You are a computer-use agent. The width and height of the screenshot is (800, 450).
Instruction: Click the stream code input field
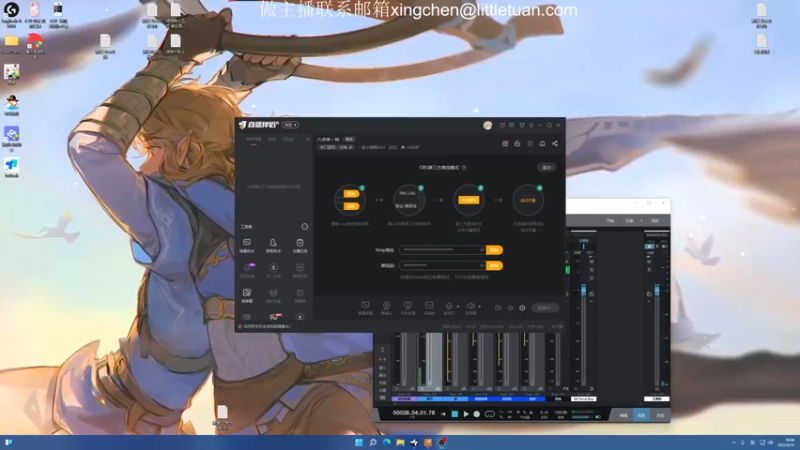click(x=442, y=266)
